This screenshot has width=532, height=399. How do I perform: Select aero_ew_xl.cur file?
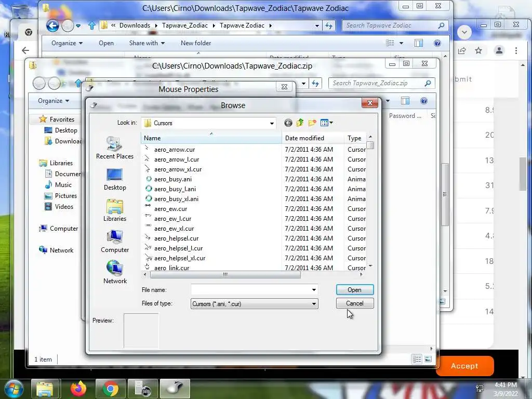click(174, 229)
